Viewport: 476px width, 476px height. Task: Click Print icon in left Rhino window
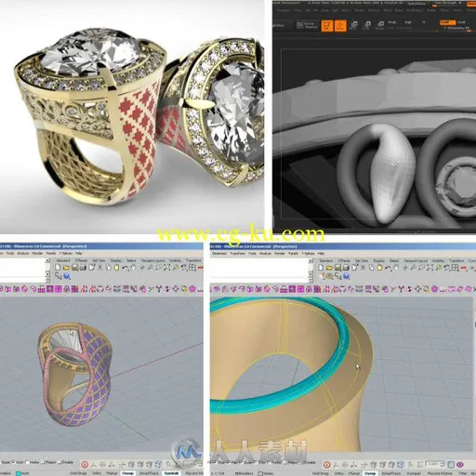(83, 268)
